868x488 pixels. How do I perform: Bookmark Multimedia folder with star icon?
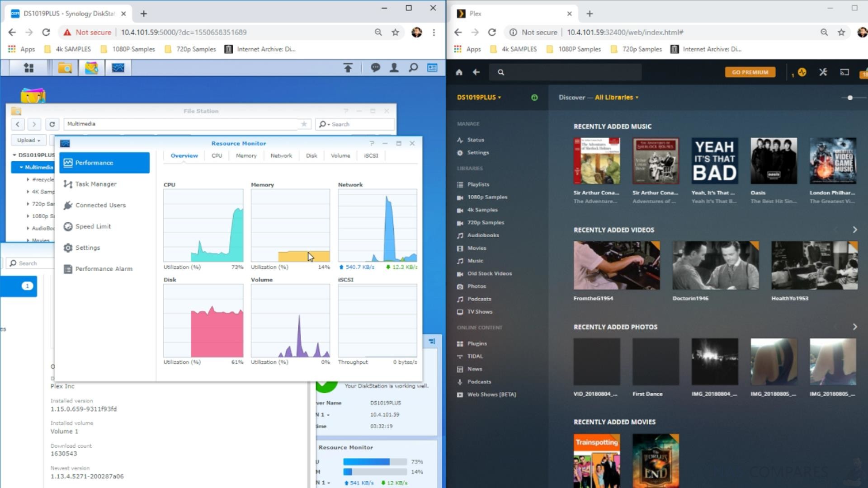coord(304,124)
